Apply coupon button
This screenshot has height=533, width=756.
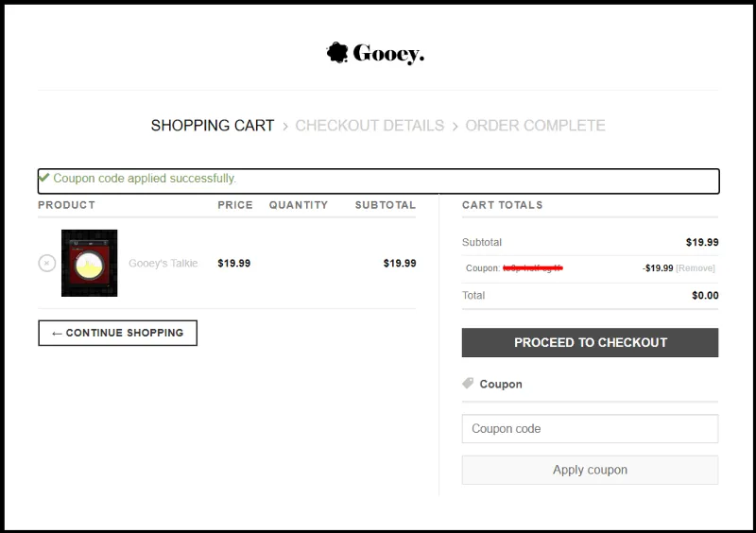pos(590,470)
